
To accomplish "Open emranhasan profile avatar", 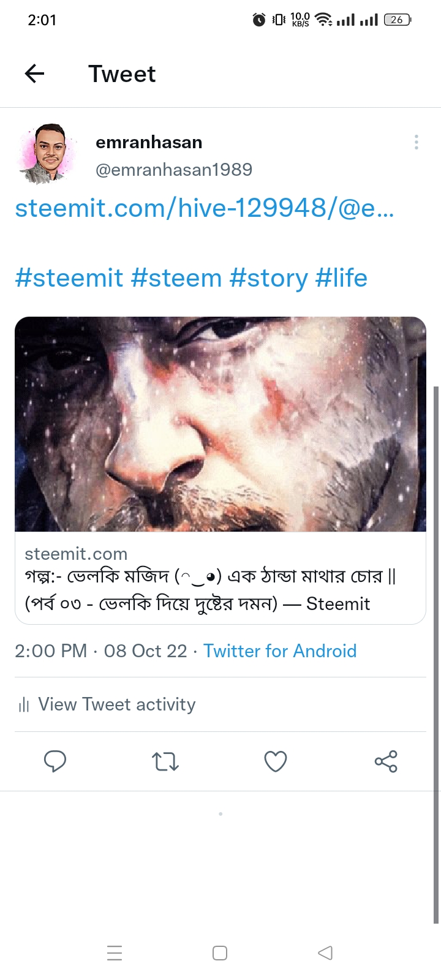I will [49, 154].
